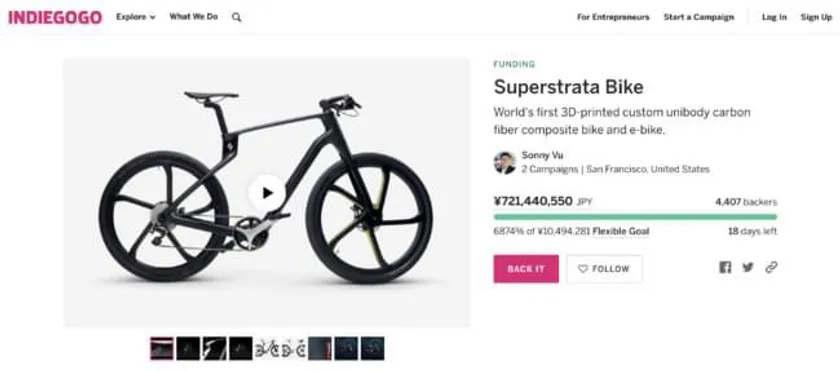Expand the Explore dropdown
This screenshot has width=840, height=371.
136,17
